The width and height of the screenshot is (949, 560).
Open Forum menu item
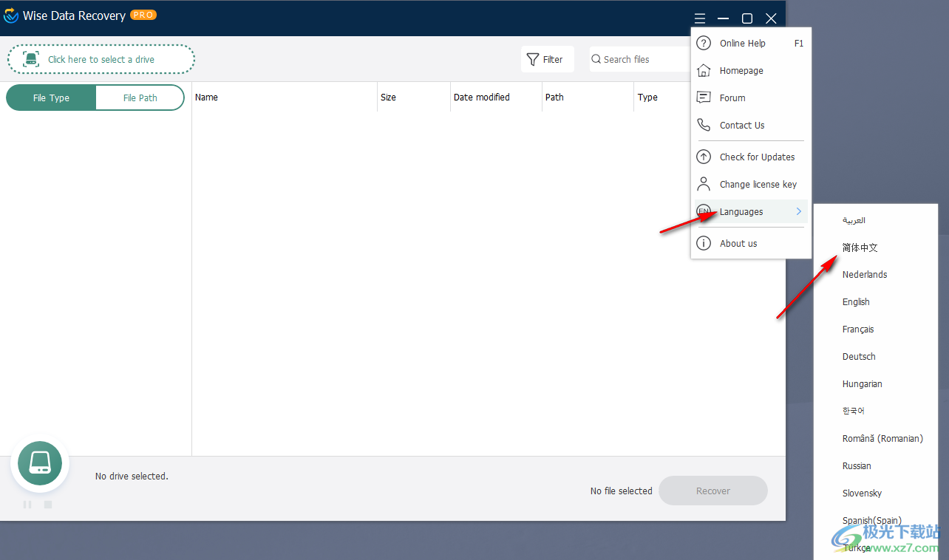(749, 98)
